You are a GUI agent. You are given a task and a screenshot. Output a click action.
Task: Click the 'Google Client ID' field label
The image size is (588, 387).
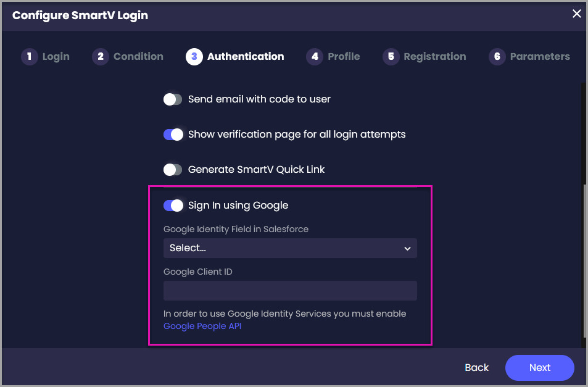tap(198, 272)
